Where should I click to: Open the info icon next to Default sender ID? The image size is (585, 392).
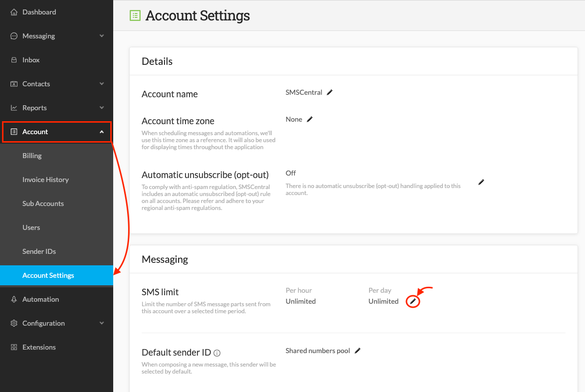click(x=216, y=353)
